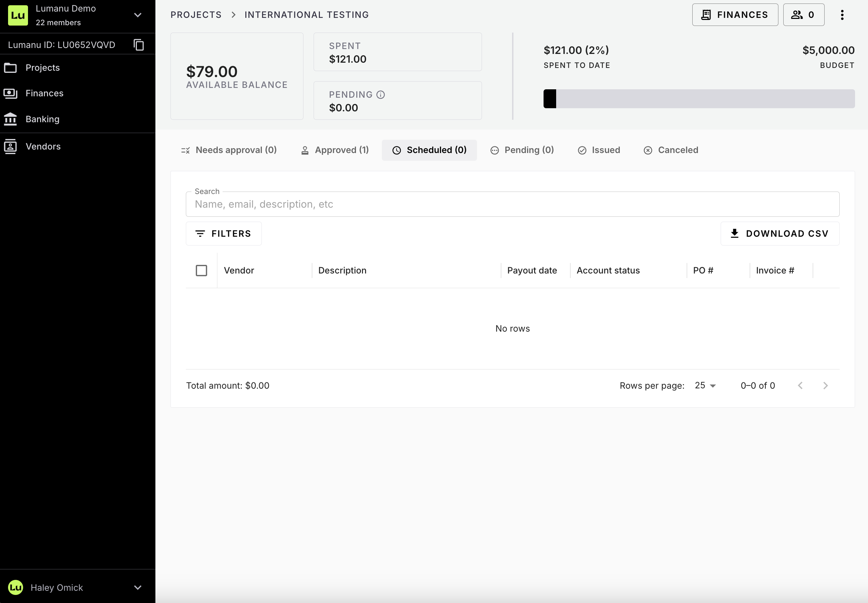Go to next page arrow
This screenshot has width=868, height=603.
pos(825,386)
